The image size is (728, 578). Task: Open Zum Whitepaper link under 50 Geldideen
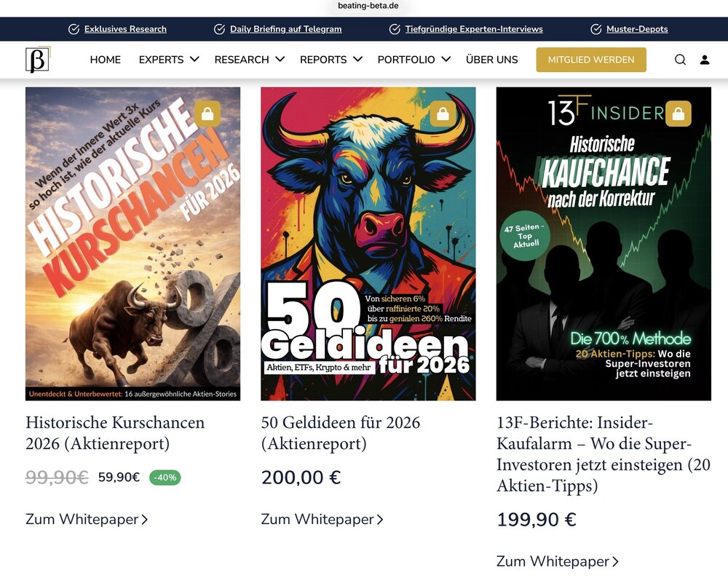click(323, 519)
